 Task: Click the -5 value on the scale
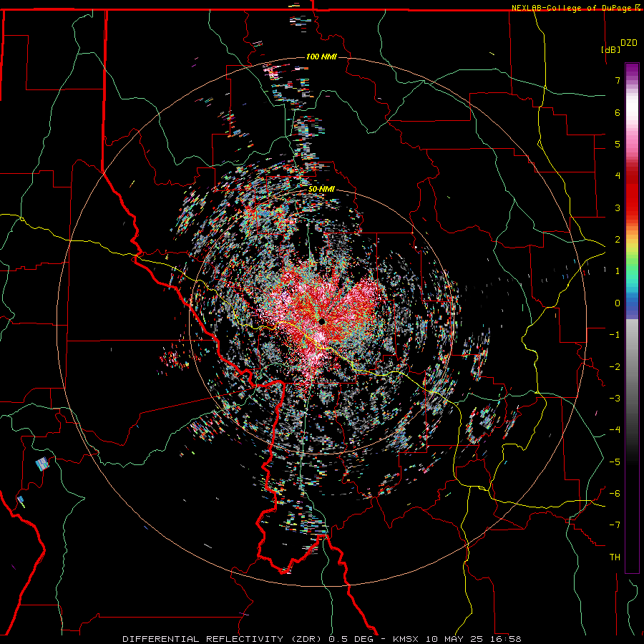point(615,462)
